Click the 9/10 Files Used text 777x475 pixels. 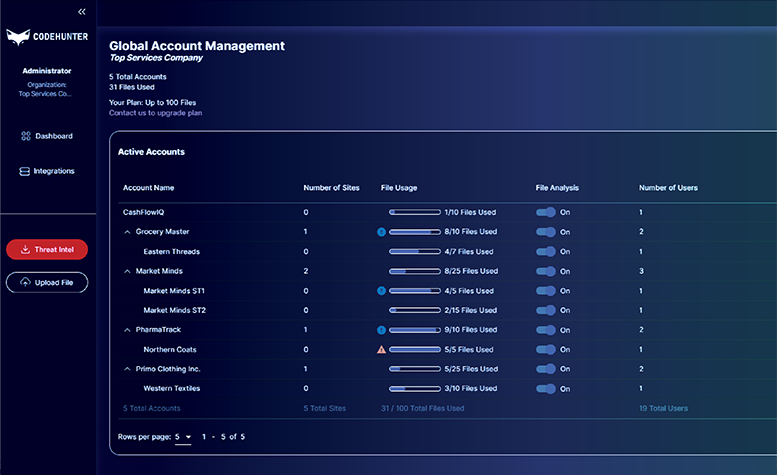click(x=471, y=330)
